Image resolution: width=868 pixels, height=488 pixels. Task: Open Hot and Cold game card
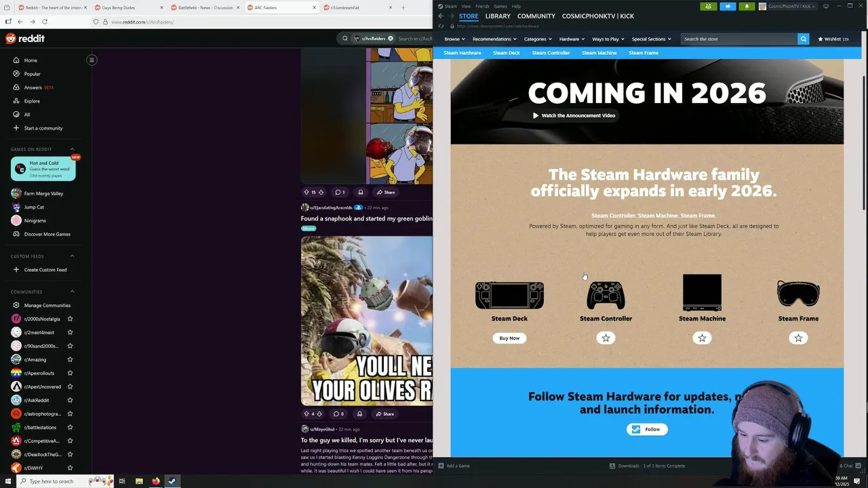pyautogui.click(x=43, y=169)
